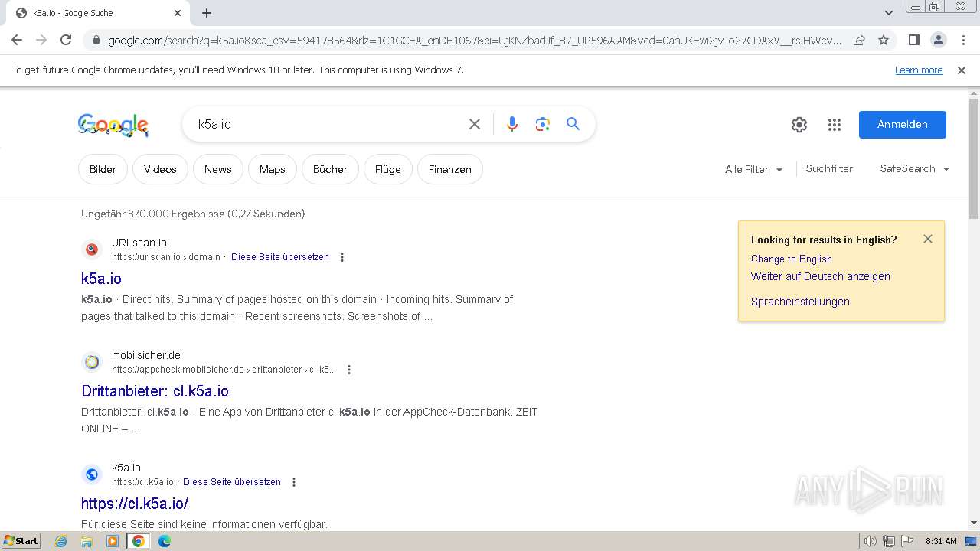Screen dimensions: 980x551
Task: Open Google settings gear icon
Action: [x=799, y=125]
